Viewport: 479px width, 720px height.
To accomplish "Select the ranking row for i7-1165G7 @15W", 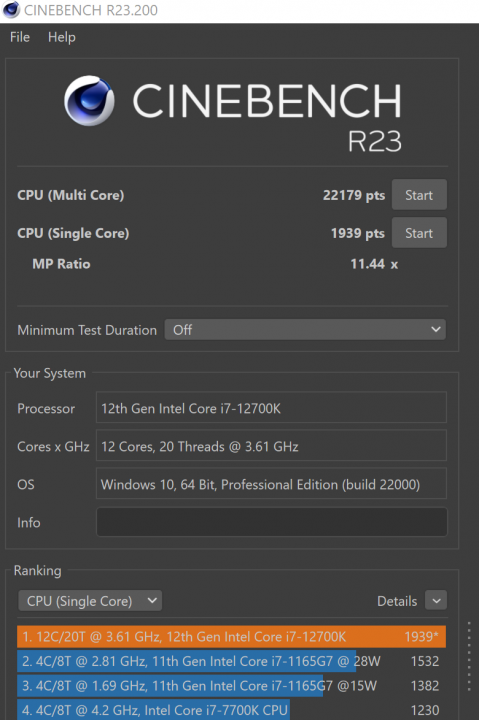I will tap(231, 686).
